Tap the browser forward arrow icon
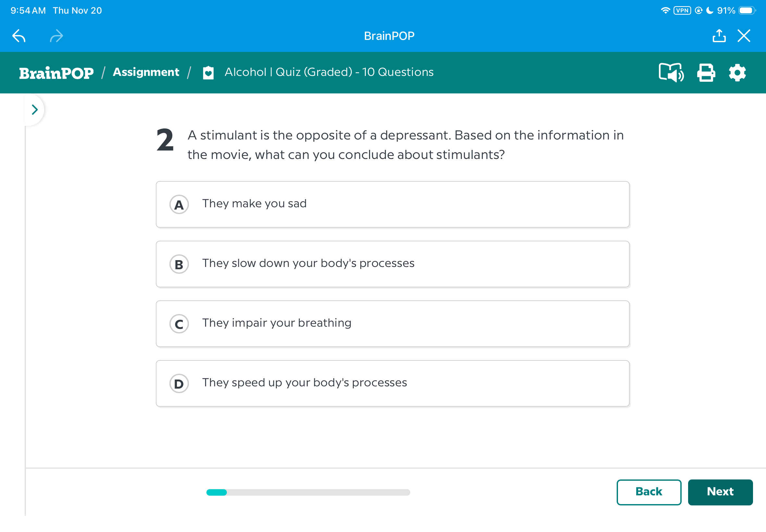The width and height of the screenshot is (766, 532). pyautogui.click(x=56, y=36)
